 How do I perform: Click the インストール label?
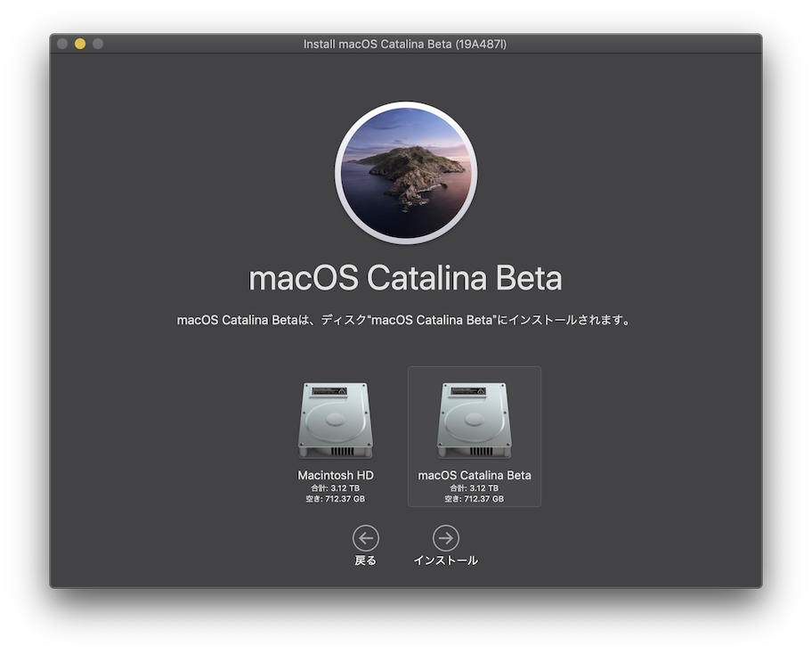coord(445,560)
